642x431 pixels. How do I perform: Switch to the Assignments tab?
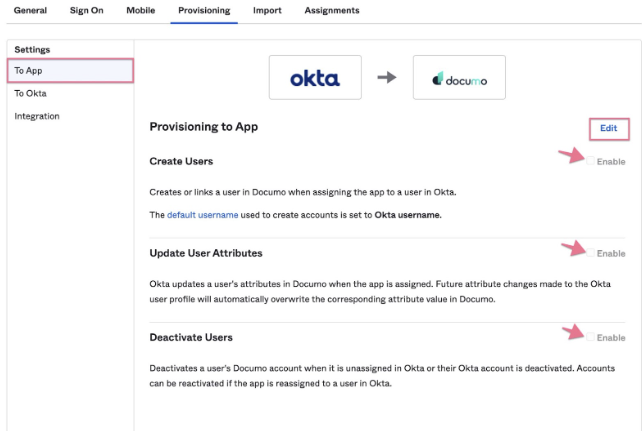coord(331,10)
